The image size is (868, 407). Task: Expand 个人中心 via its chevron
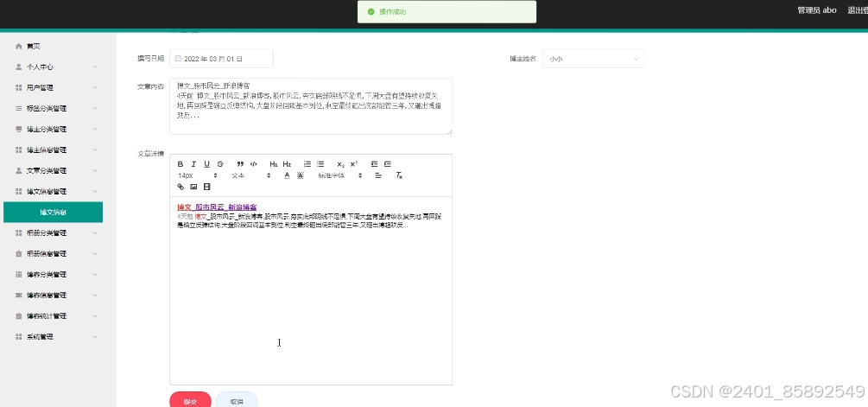[95, 67]
